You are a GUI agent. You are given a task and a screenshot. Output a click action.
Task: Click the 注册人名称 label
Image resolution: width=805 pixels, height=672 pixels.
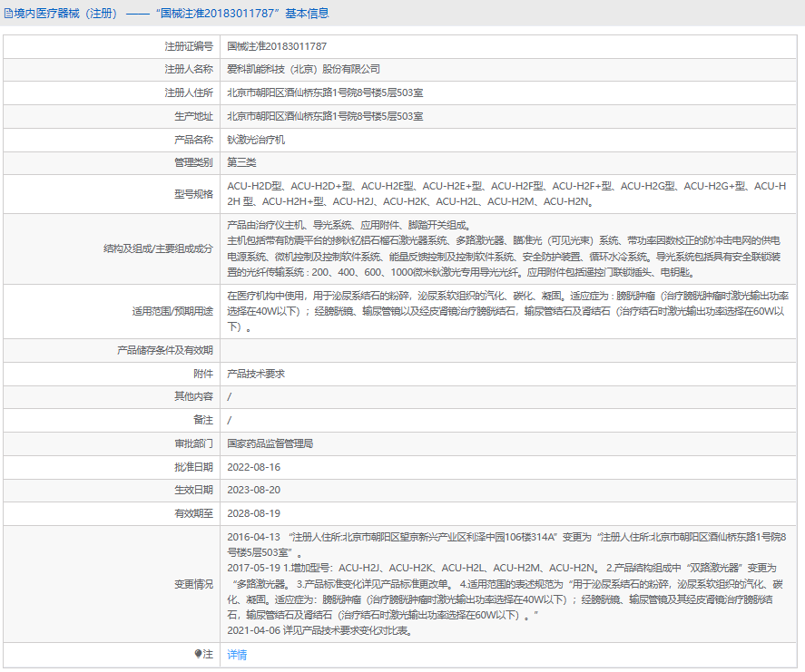[189, 69]
